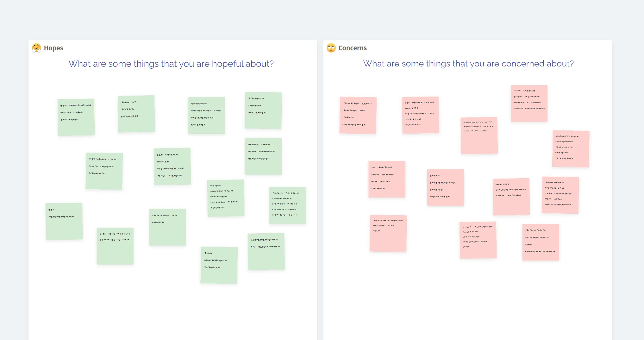Select the topmost pink sticky note in Concerns
Screen dimensions: 644x340
[x=529, y=104]
